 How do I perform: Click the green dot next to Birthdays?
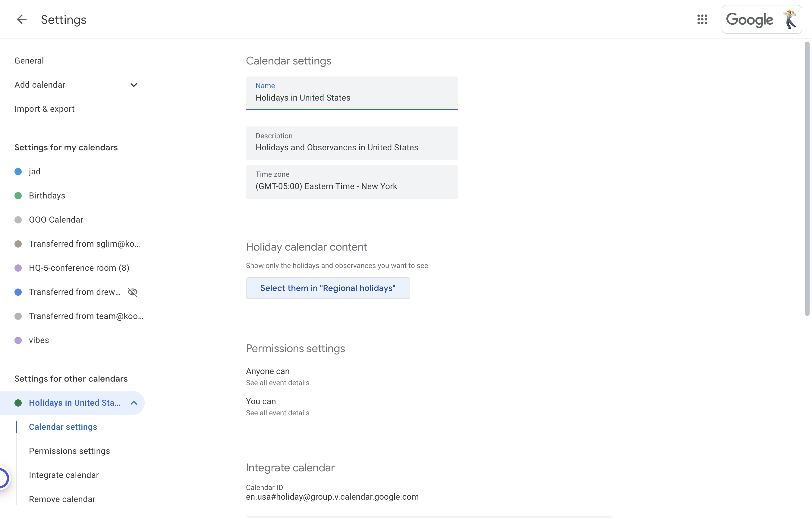[x=18, y=195]
